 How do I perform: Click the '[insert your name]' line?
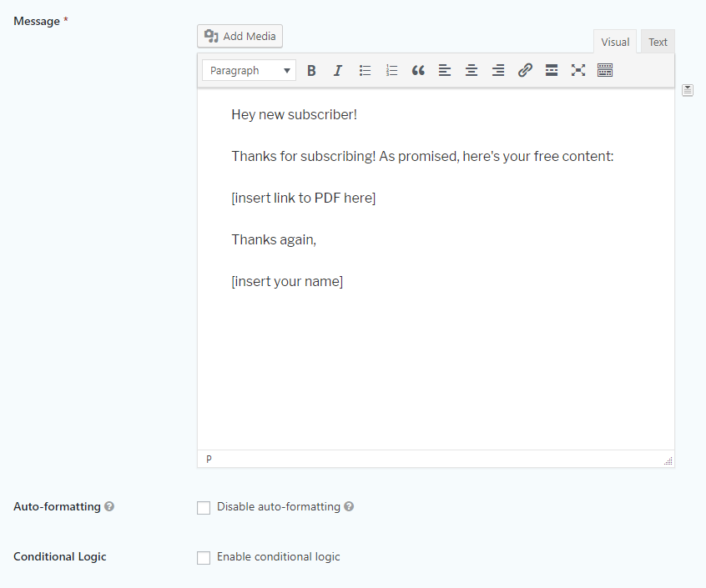coord(287,282)
